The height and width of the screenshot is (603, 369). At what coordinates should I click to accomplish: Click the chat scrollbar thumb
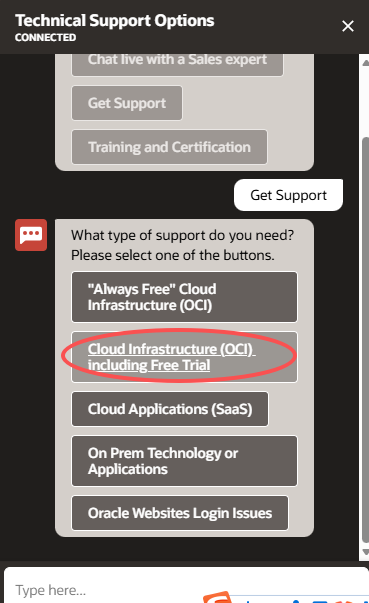coord(366,340)
